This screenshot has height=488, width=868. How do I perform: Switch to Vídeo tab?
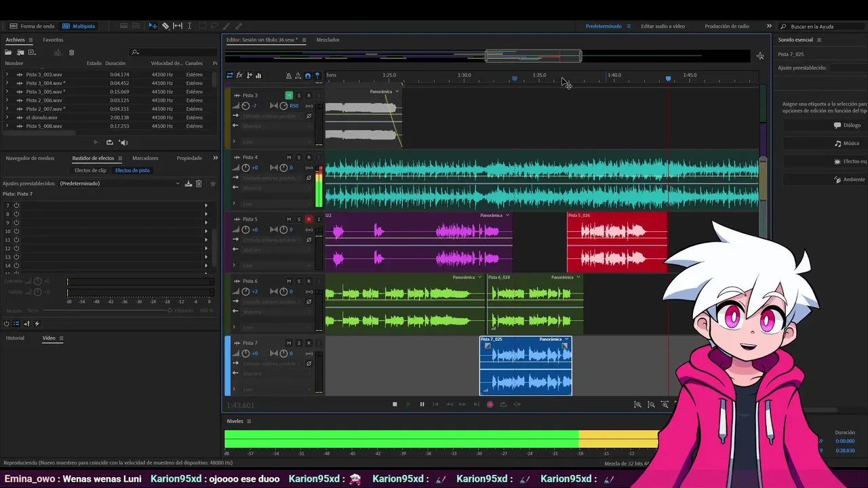point(49,338)
